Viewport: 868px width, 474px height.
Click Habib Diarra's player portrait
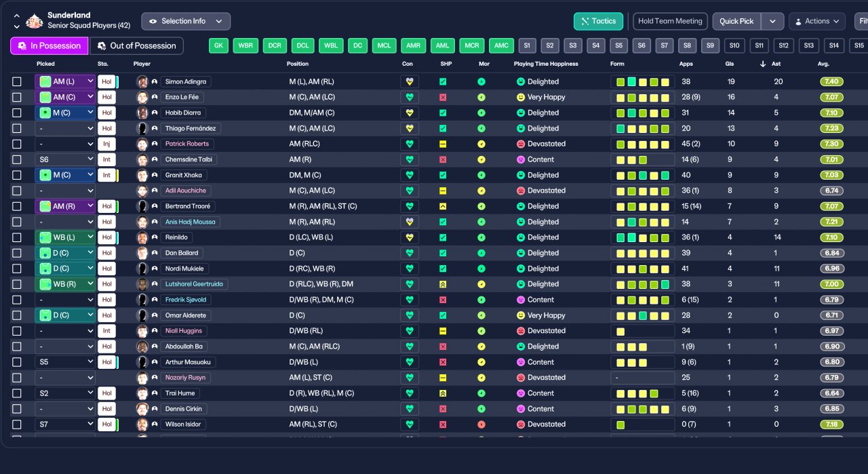pyautogui.click(x=142, y=113)
